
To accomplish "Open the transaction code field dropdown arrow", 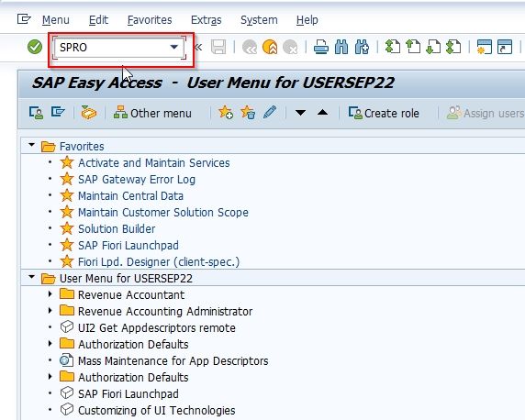I will 174,47.
